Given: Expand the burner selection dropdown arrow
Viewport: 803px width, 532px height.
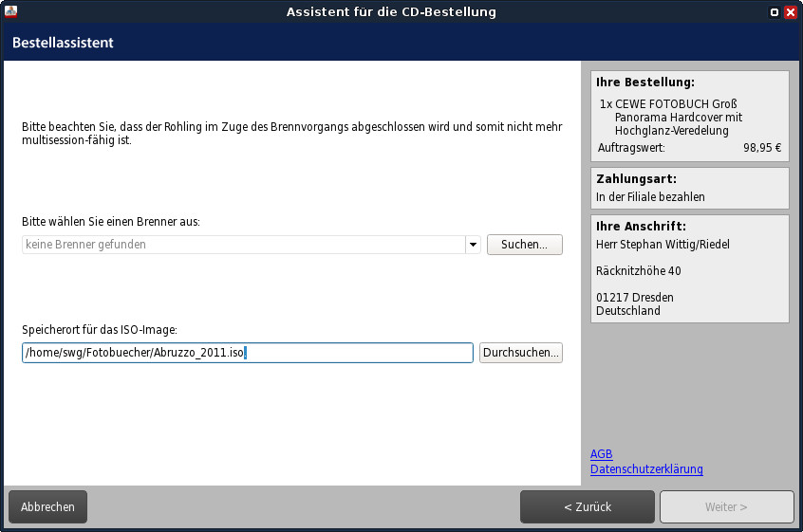Looking at the screenshot, I should [x=473, y=245].
